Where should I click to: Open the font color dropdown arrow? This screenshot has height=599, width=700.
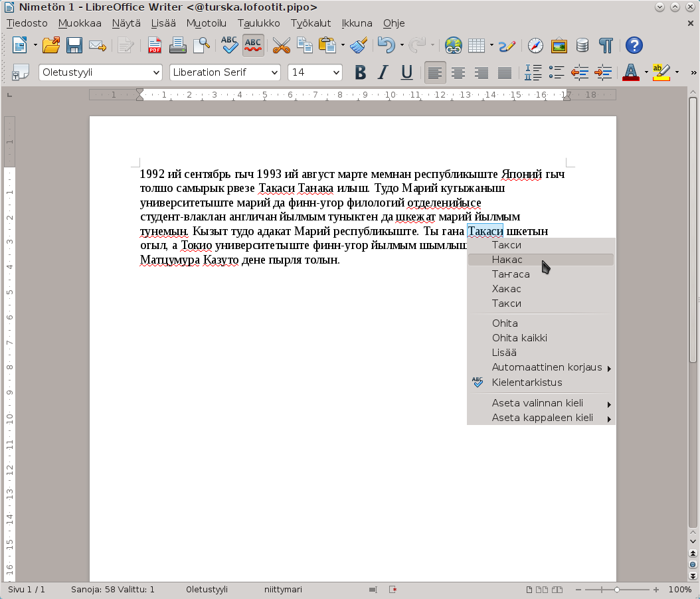click(x=646, y=72)
